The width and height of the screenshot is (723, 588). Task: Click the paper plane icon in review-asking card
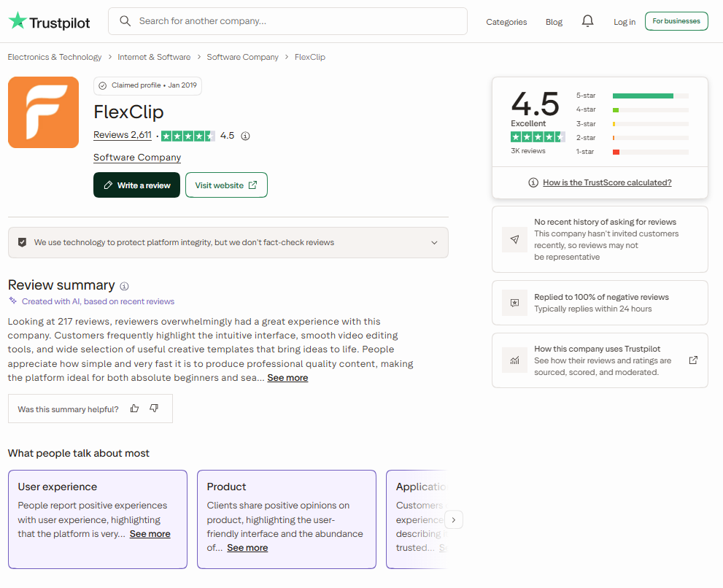514,239
